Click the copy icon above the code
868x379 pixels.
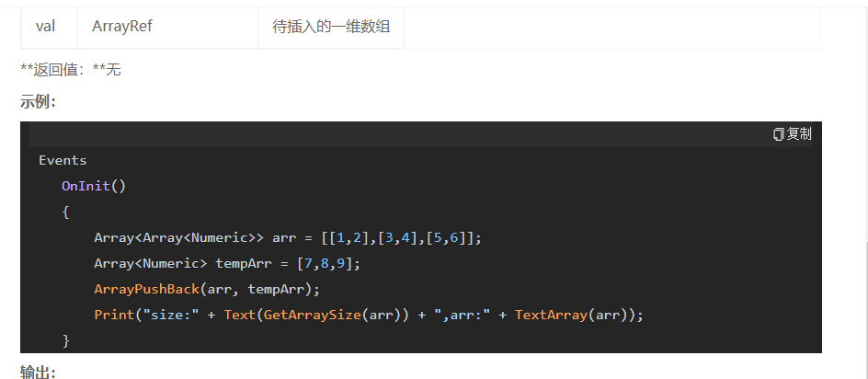779,134
